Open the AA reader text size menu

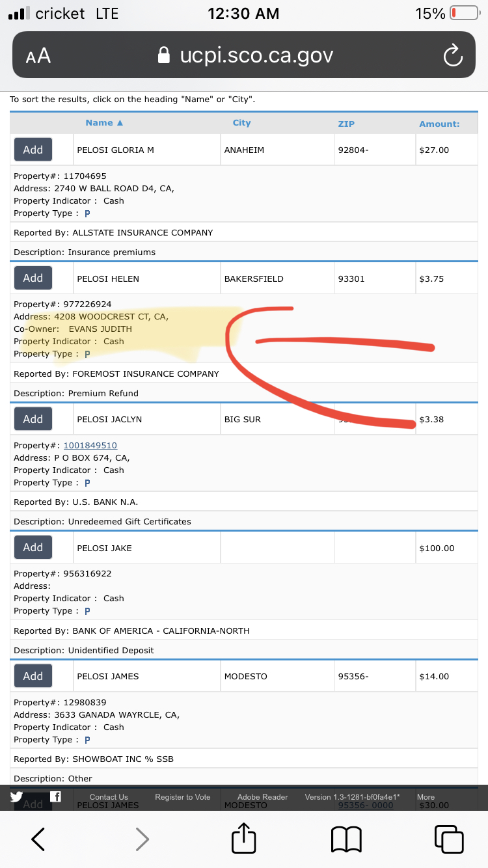pos(38,57)
